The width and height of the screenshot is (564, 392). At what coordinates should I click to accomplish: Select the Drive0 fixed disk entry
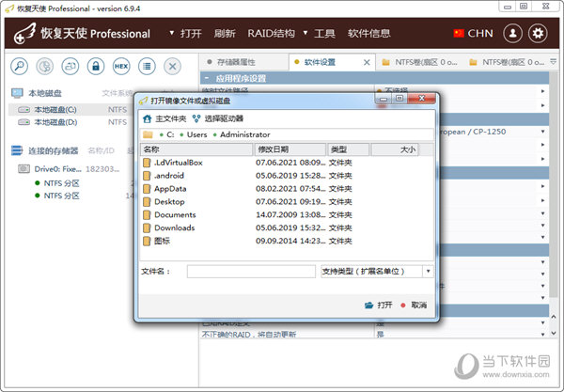(70, 168)
